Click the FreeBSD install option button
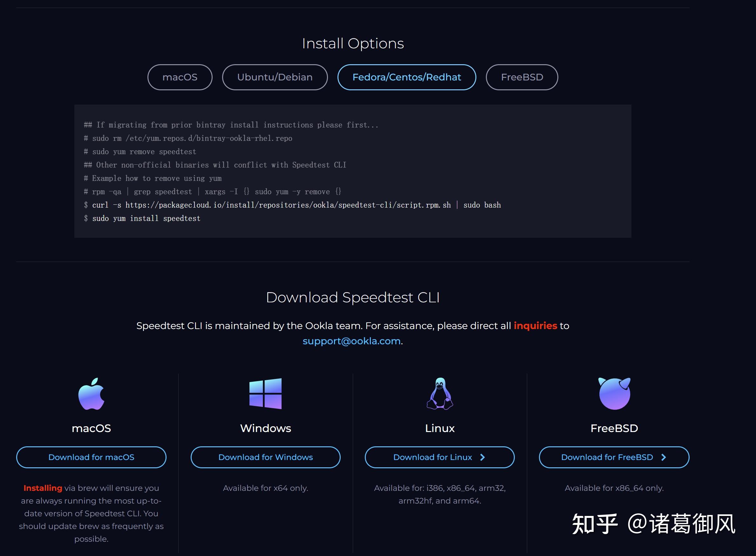756x556 pixels. point(522,77)
